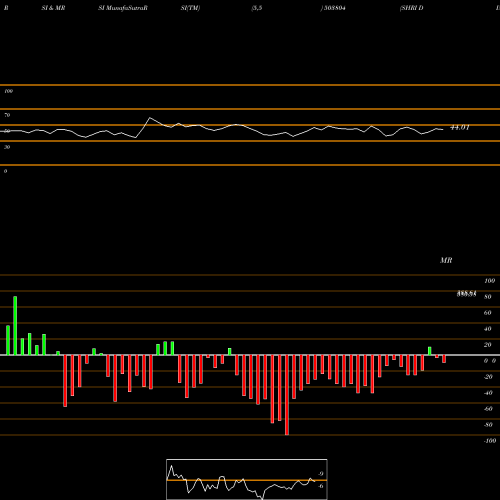Viewport: 500px width, 500px height.
Task: Click the header text 'SHRI D'
Action: 412,8
